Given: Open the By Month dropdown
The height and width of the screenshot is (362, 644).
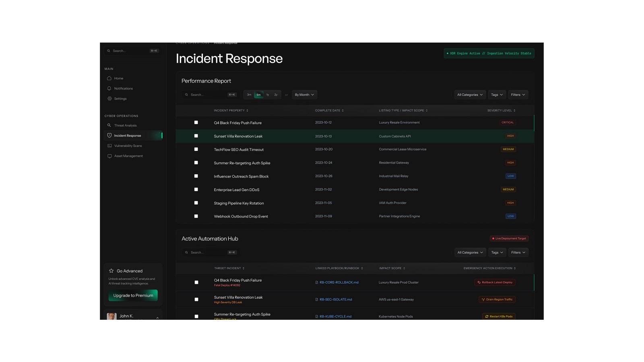Looking at the screenshot, I should click(x=304, y=95).
